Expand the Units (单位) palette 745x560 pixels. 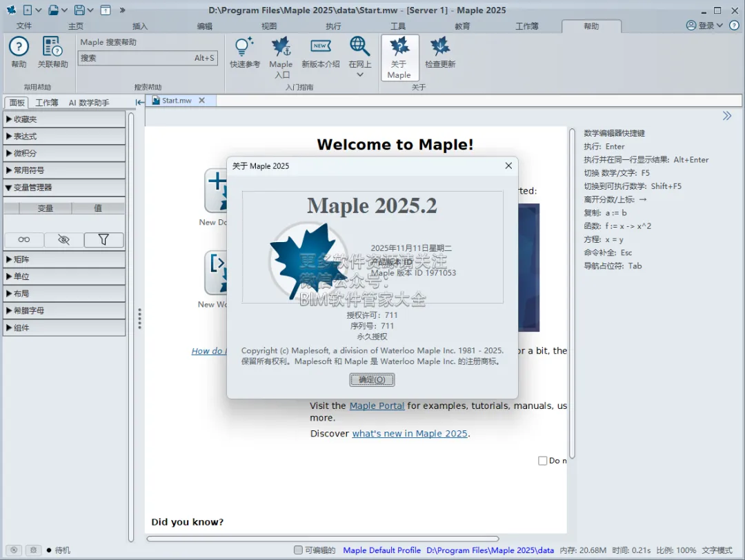(64, 277)
